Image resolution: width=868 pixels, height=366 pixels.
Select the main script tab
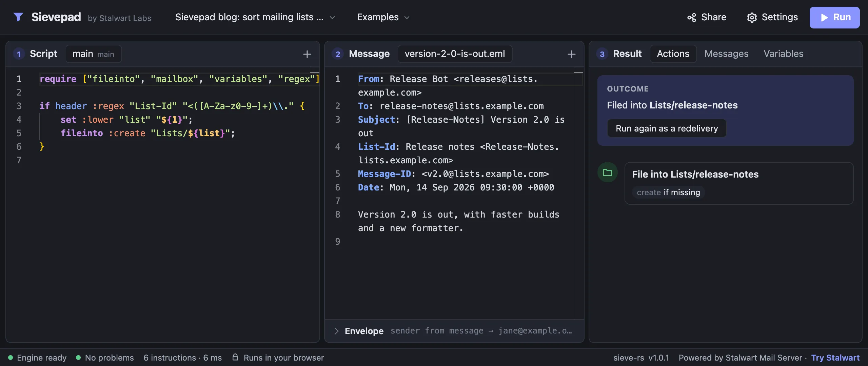coord(93,54)
